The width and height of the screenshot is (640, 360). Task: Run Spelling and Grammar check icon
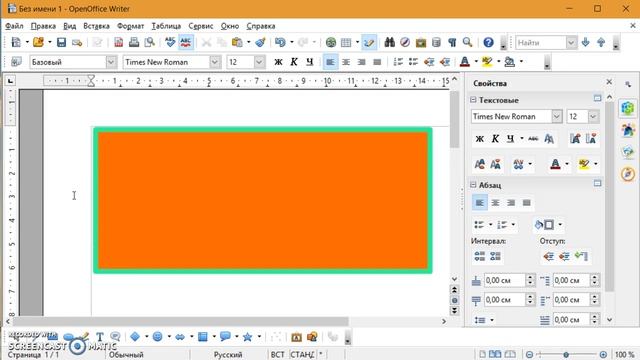(170, 42)
